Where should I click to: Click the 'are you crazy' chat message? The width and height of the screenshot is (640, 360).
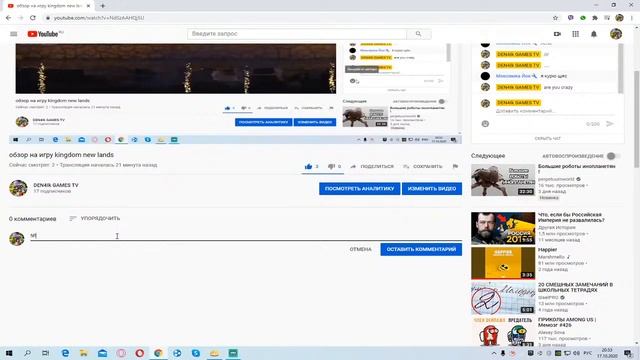tap(558, 87)
